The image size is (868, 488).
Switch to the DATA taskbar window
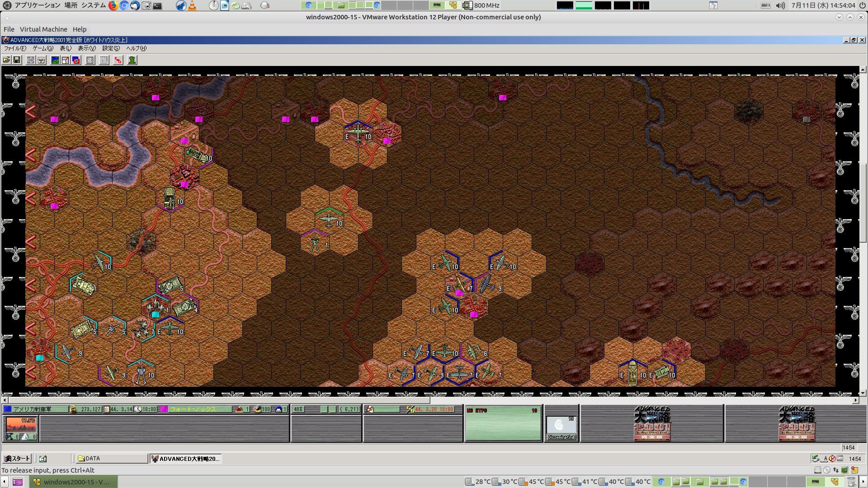tap(111, 459)
